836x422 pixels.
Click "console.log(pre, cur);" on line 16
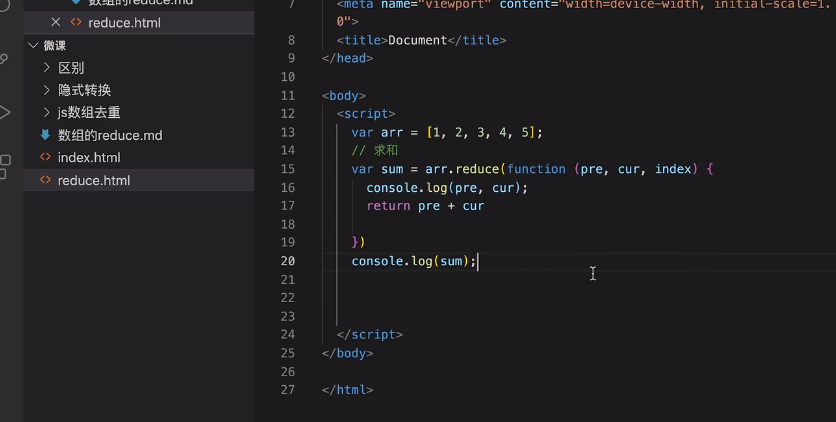tap(447, 188)
